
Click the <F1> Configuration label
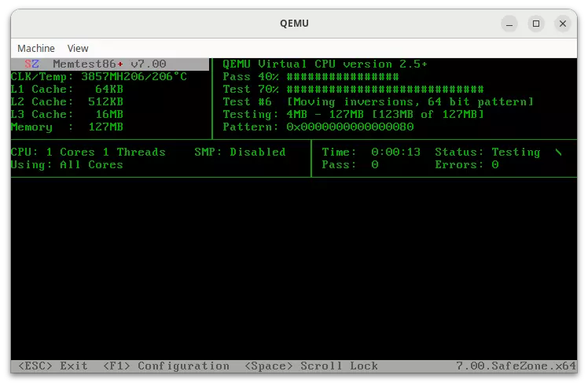pos(166,366)
